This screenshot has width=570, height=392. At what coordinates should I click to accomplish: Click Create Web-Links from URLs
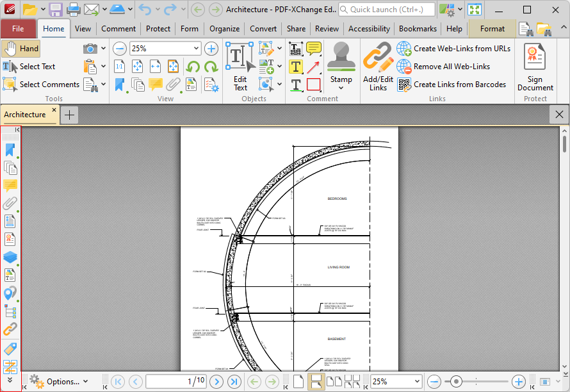click(455, 48)
